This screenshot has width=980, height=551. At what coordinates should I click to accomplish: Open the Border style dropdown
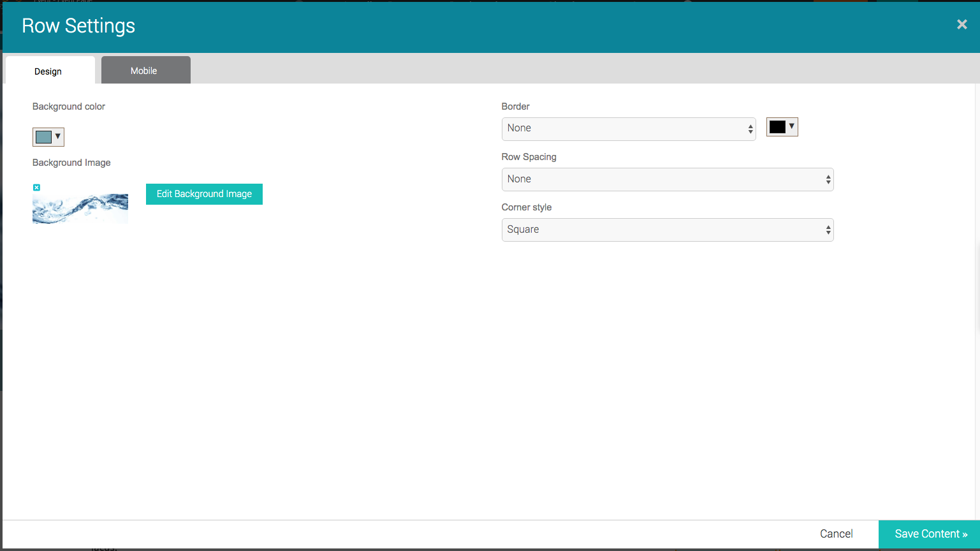tap(629, 128)
